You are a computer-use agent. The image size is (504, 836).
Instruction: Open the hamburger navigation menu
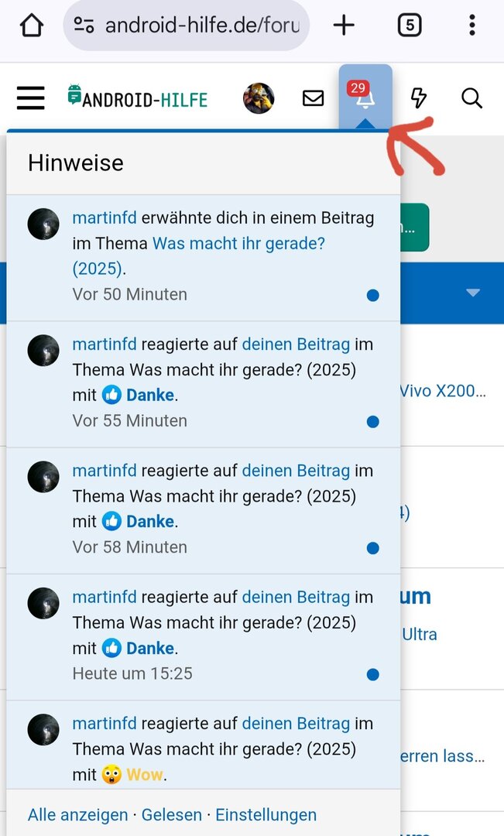pyautogui.click(x=31, y=98)
